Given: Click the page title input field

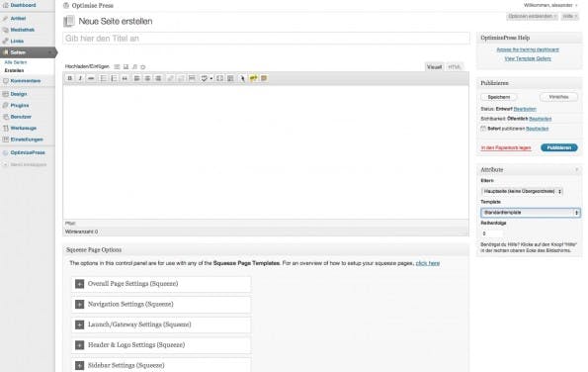Looking at the screenshot, I should [x=266, y=39].
